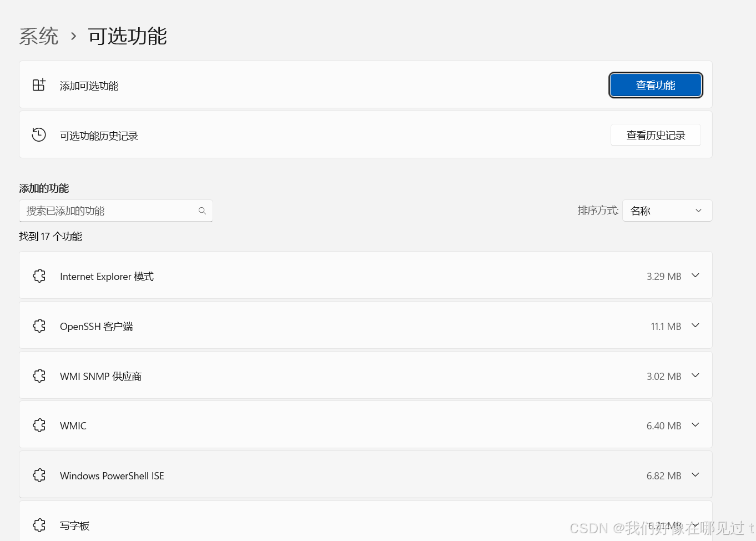The height and width of the screenshot is (541, 756).
Task: Click the 可选功能历史记录 clock icon
Action: (x=39, y=135)
